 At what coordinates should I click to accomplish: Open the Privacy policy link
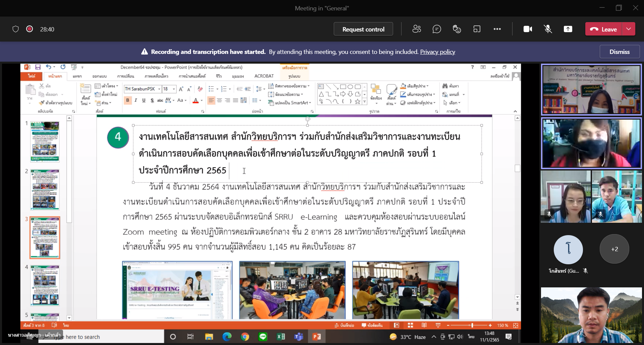pyautogui.click(x=437, y=52)
